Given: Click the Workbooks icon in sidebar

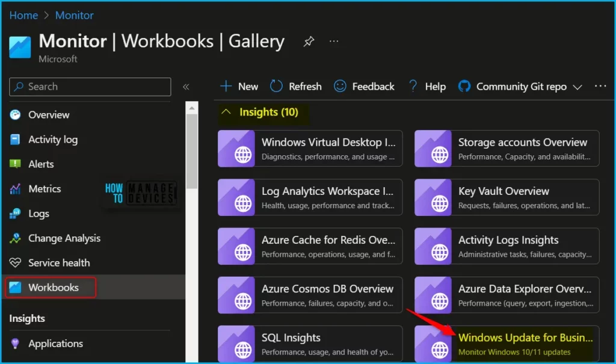Looking at the screenshot, I should [x=15, y=288].
